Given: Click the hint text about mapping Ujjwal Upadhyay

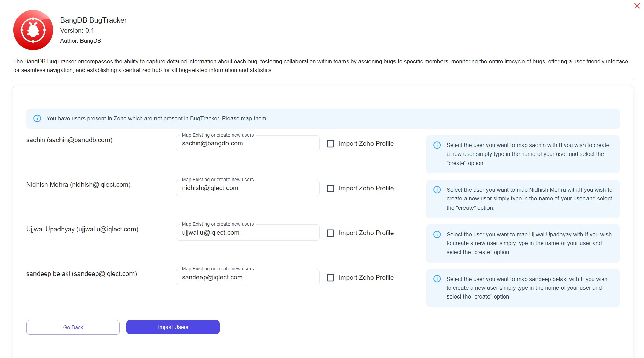Looking at the screenshot, I should tap(529, 243).
